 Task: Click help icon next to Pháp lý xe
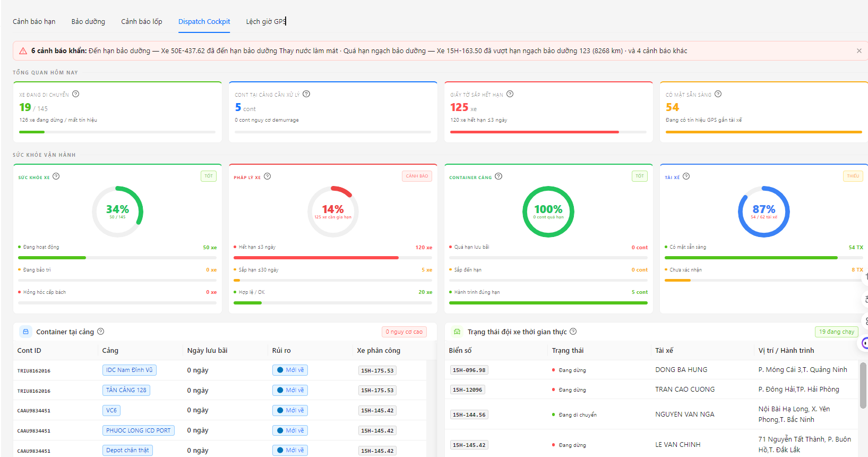tap(268, 176)
